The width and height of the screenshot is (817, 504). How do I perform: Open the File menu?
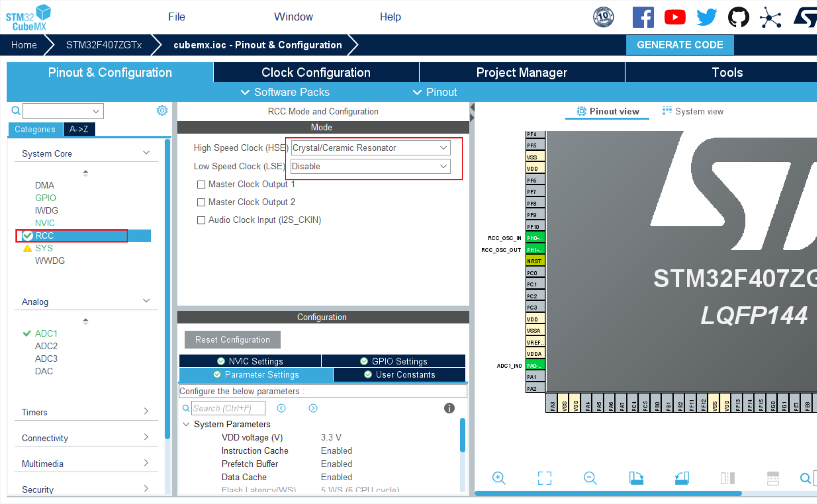176,17
